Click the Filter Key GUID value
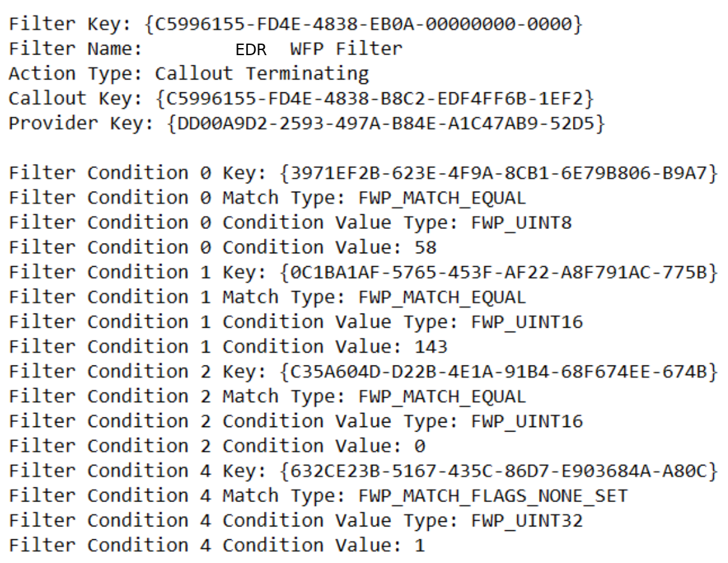The image size is (728, 563). (x=365, y=24)
